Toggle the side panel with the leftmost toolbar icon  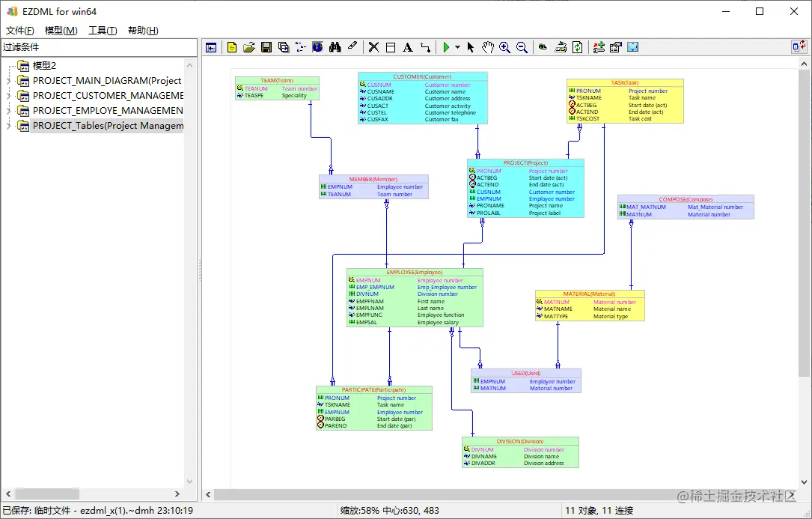211,48
